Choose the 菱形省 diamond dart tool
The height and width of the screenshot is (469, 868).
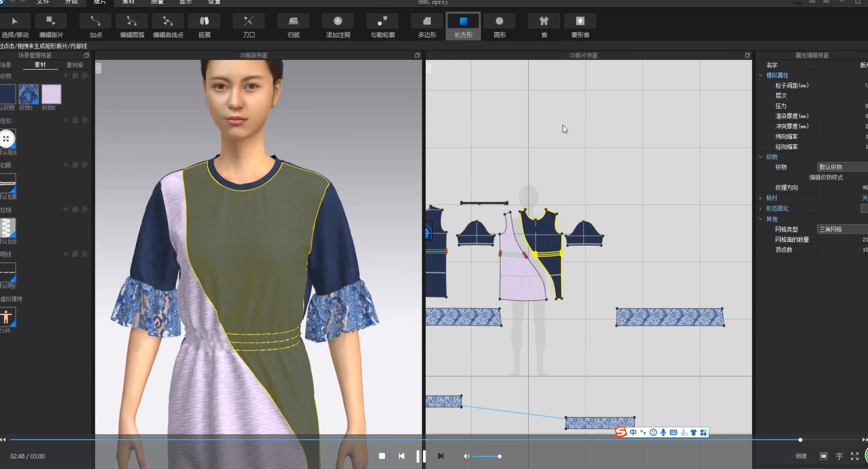[580, 25]
